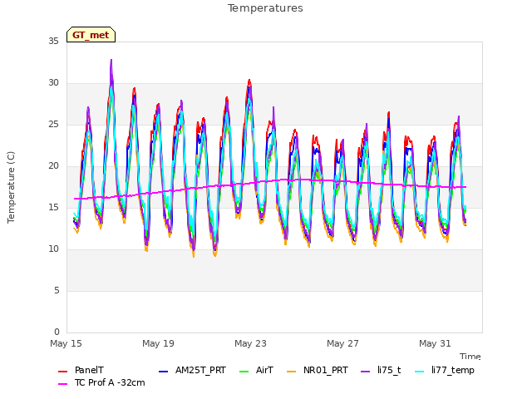The image size is (532, 399).
Task: Click the Temperatures chart title
Action: 265,8
